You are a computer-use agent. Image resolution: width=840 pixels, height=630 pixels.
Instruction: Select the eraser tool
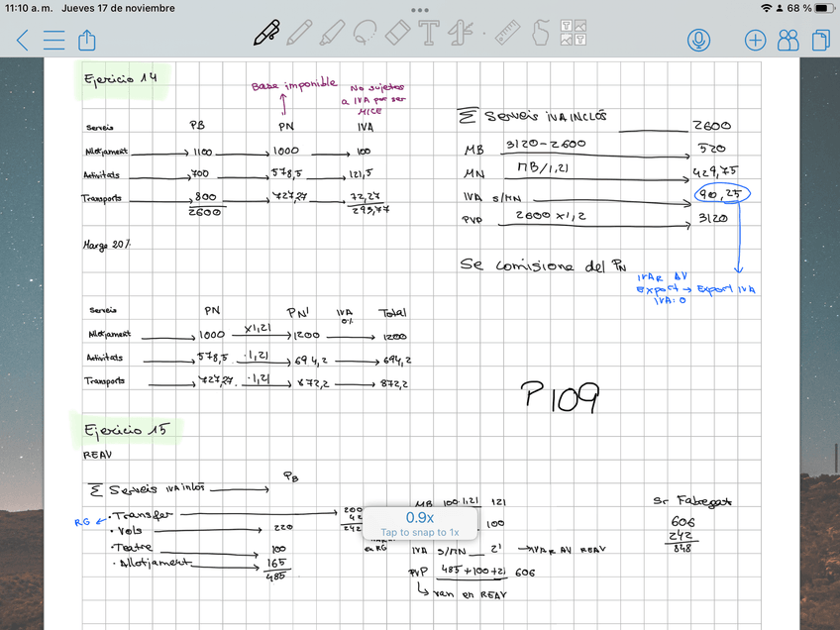point(396,34)
